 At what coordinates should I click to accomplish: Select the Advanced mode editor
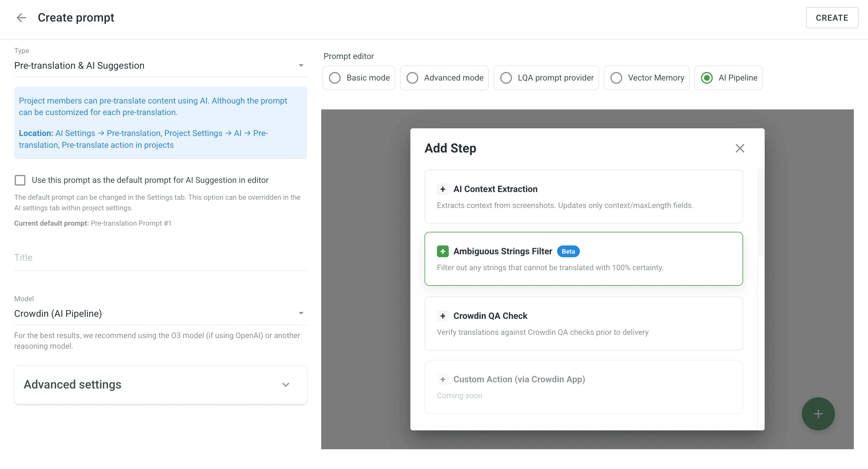412,78
